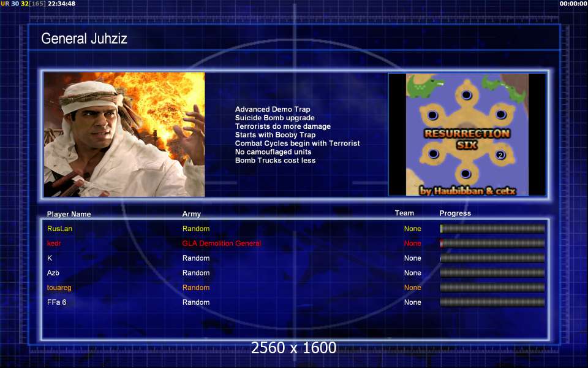Click the Resurrection Six map preview
This screenshot has height=368, width=588.
coord(467,134)
